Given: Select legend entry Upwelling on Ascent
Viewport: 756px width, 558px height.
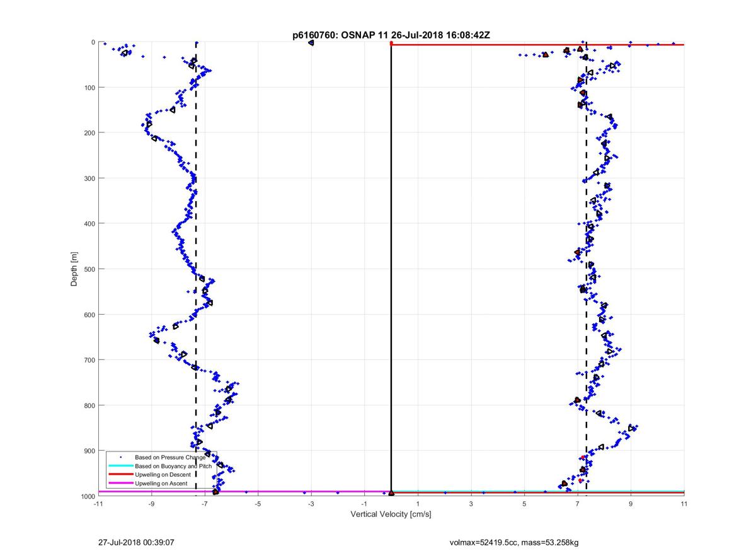Looking at the screenshot, I should tap(161, 484).
